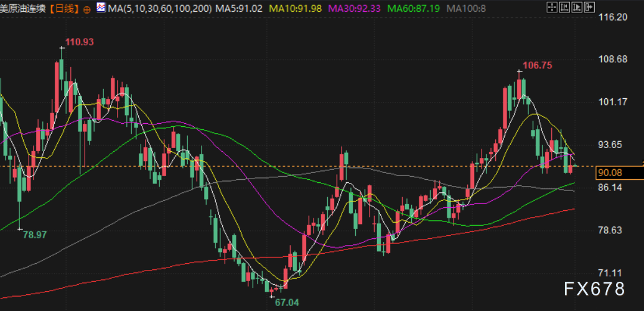Click the current price tag 90.08
The height and width of the screenshot is (311, 644).
(x=619, y=173)
